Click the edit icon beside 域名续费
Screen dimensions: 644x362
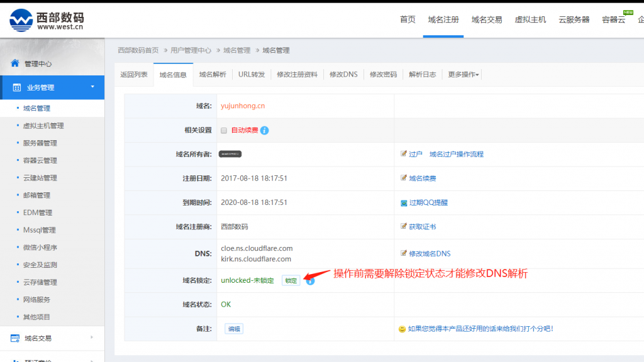(404, 178)
